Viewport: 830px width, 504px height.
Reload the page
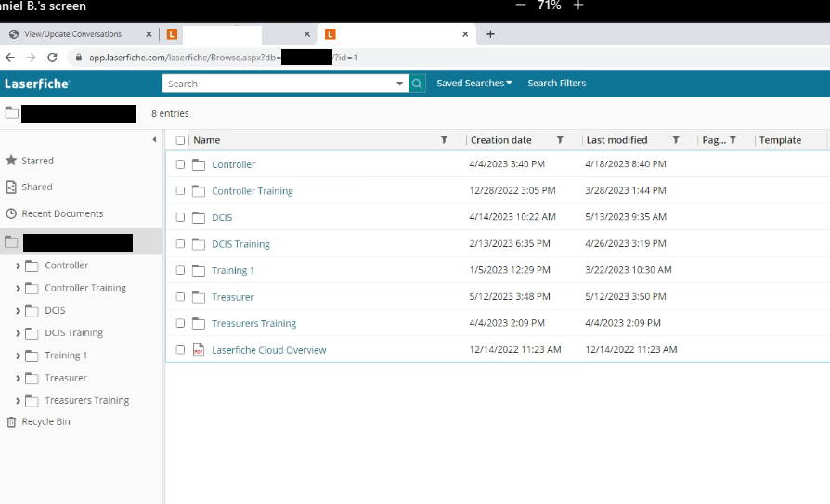pos(52,58)
